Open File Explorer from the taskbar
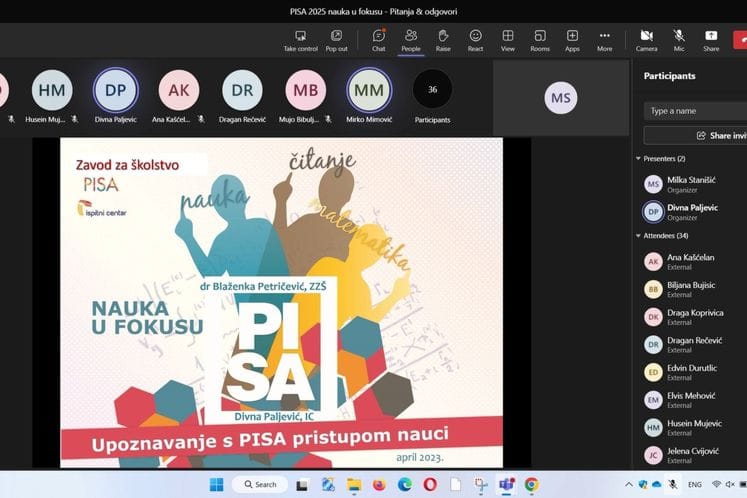The width and height of the screenshot is (747, 498). pyautogui.click(x=354, y=485)
